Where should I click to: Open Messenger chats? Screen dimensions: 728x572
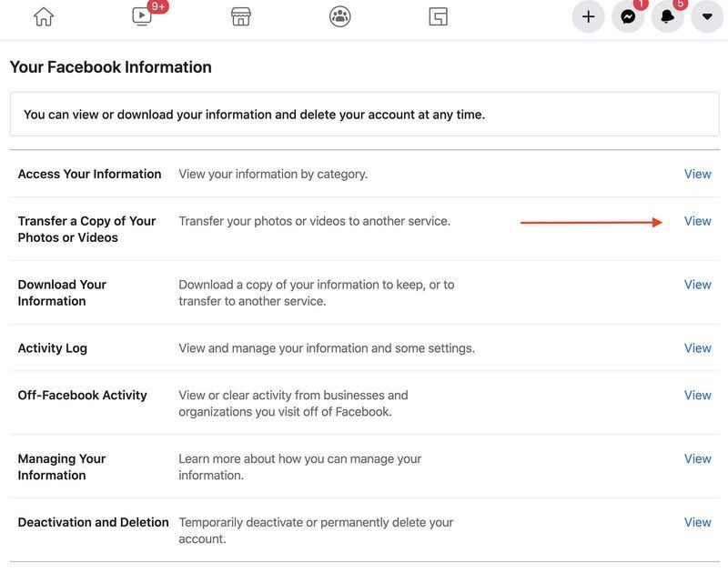click(628, 16)
